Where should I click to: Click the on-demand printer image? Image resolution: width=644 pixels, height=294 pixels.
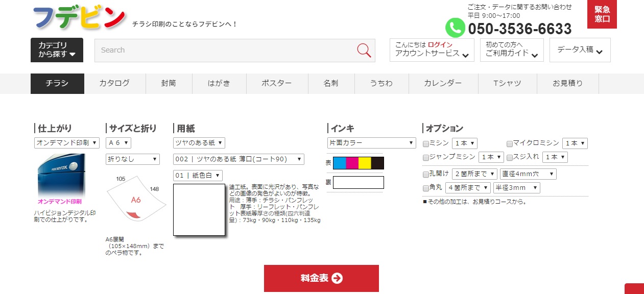61,175
